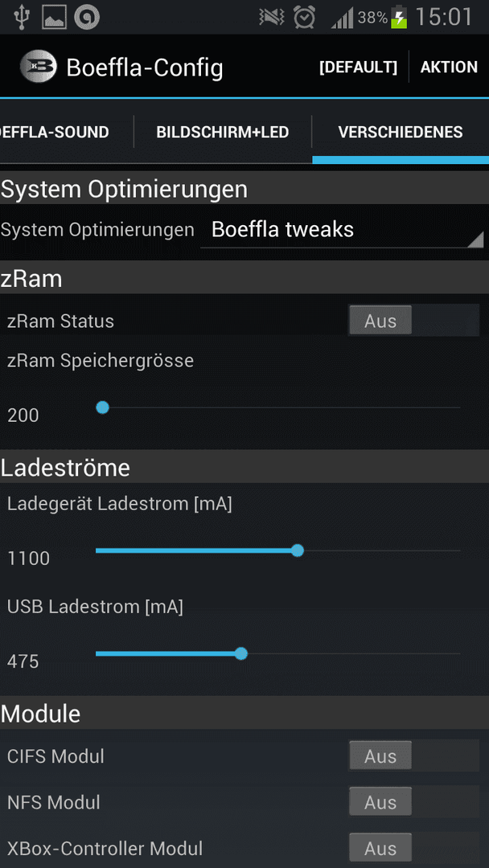The image size is (489, 868).
Task: Open the AKTION menu
Action: (449, 67)
